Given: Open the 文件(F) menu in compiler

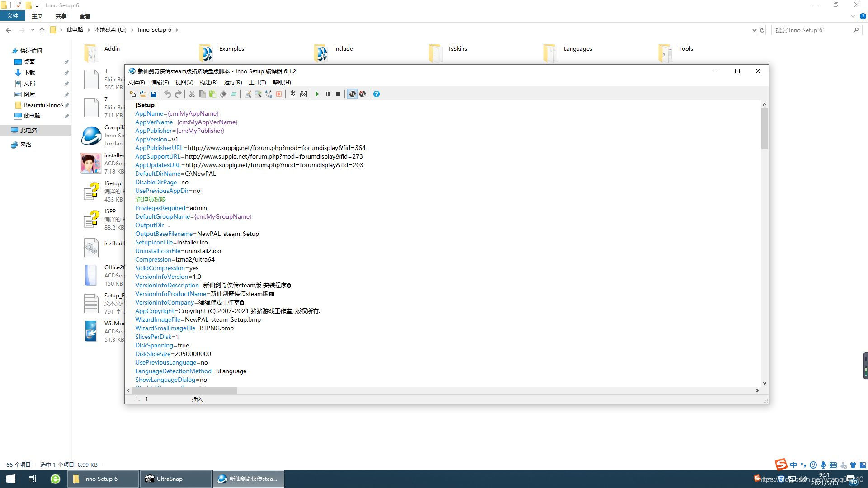Looking at the screenshot, I should (x=137, y=82).
